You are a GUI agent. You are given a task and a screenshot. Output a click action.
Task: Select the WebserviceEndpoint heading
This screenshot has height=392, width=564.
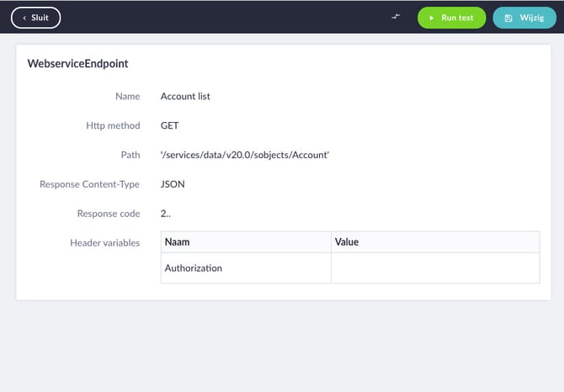[77, 63]
